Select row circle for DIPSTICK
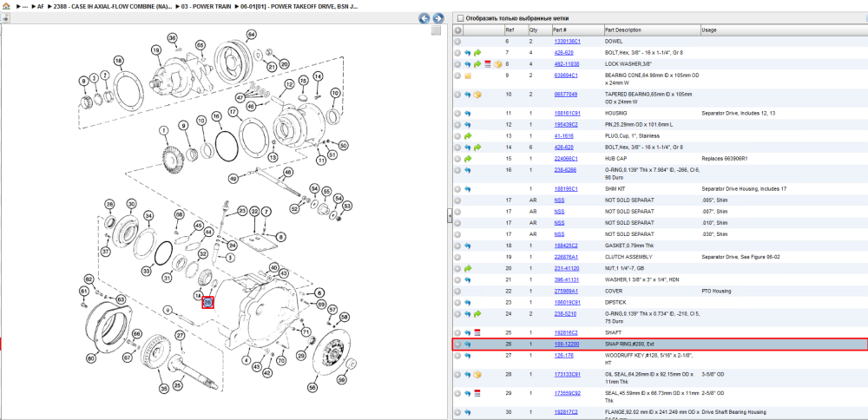Screen dimensions: 868x420 pyautogui.click(x=457, y=302)
